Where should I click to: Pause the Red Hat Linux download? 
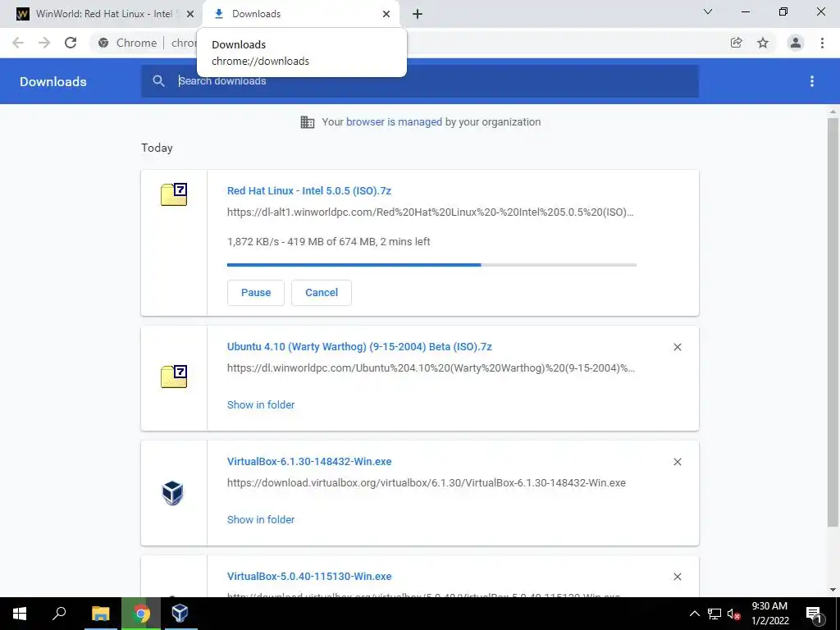[256, 293]
